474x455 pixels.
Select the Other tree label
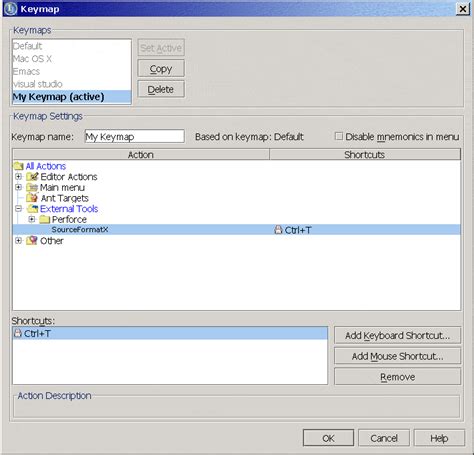click(x=52, y=241)
